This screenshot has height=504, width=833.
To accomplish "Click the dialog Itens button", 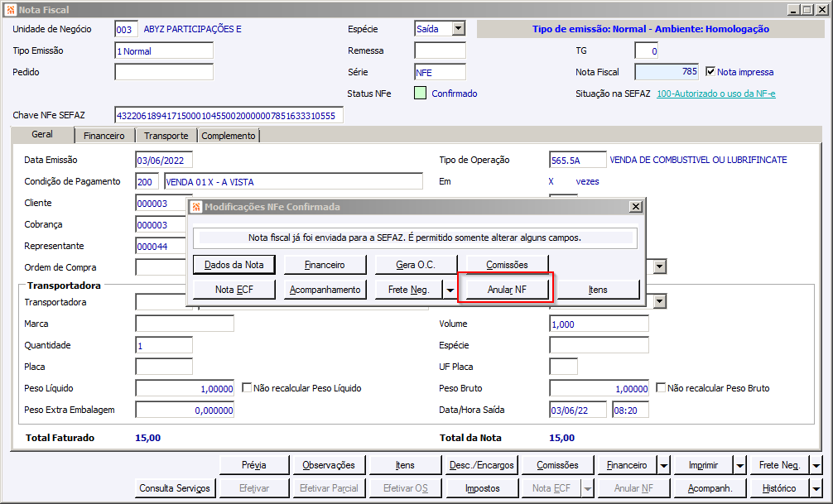I will tap(598, 290).
